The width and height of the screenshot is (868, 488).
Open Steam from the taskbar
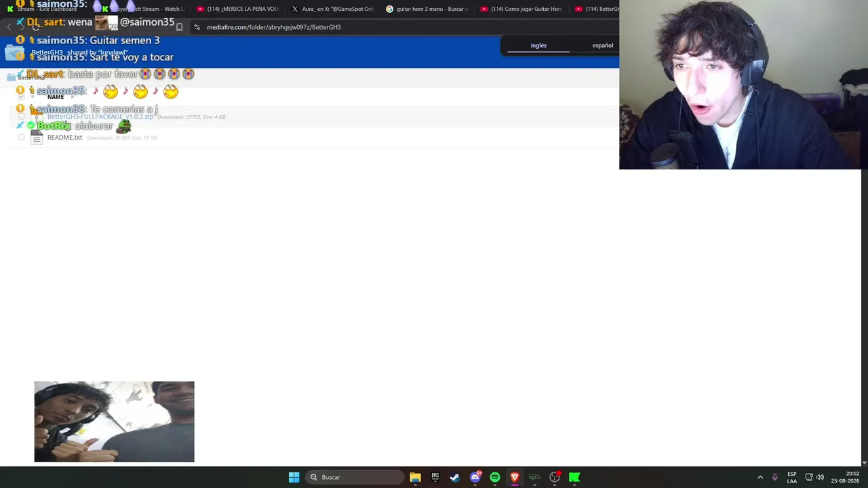coord(454,477)
